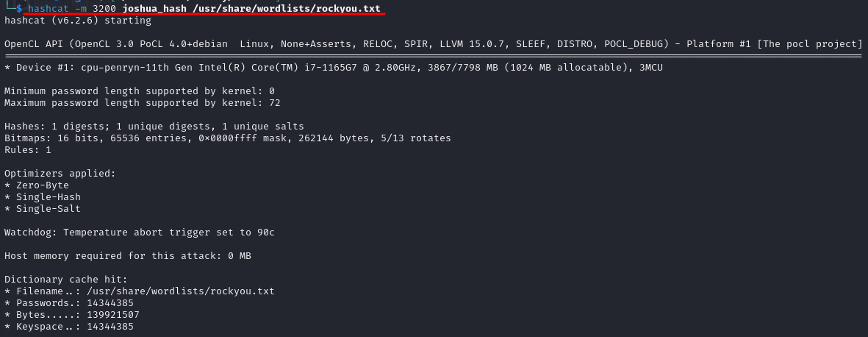This screenshot has width=868, height=337.
Task: Click the Maximum password length 72 line
Action: (143, 103)
